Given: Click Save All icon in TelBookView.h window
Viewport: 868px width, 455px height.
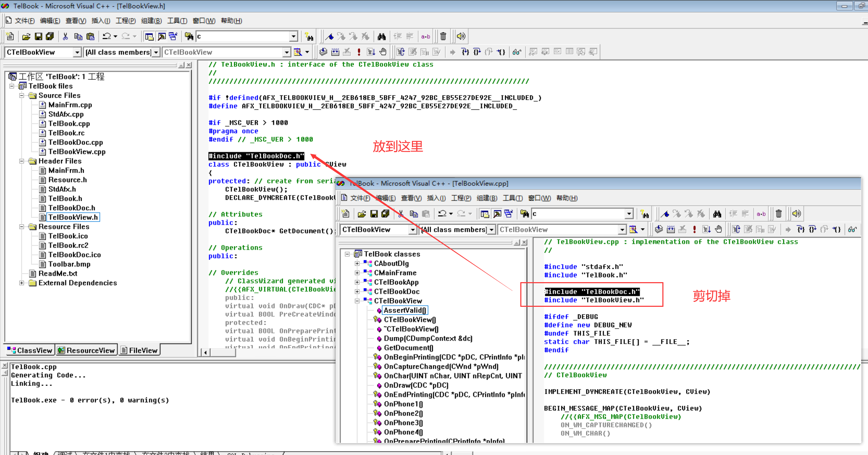Looking at the screenshot, I should [50, 36].
